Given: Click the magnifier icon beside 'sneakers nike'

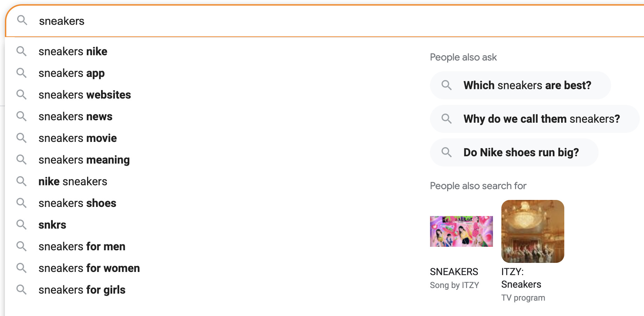Looking at the screenshot, I should click(22, 51).
